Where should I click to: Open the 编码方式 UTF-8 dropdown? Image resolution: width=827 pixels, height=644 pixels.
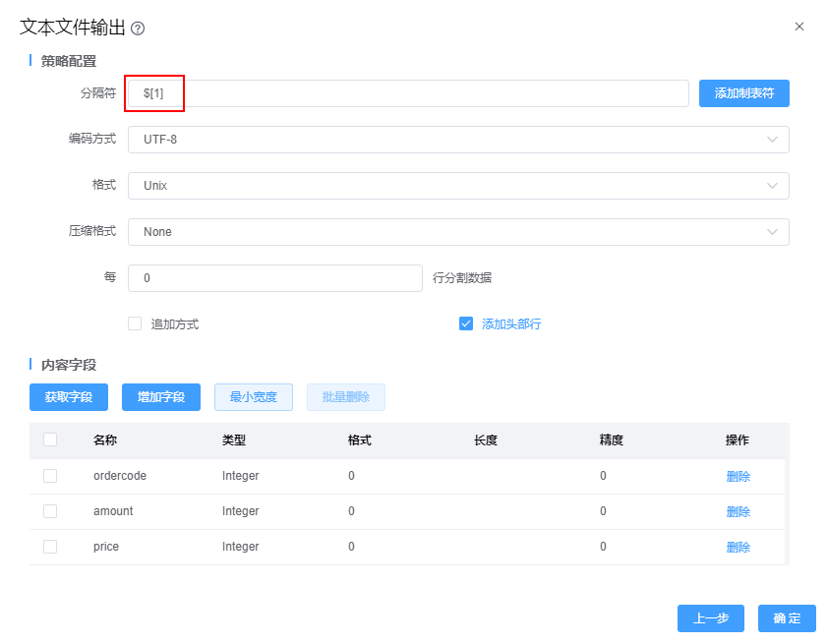tap(458, 140)
